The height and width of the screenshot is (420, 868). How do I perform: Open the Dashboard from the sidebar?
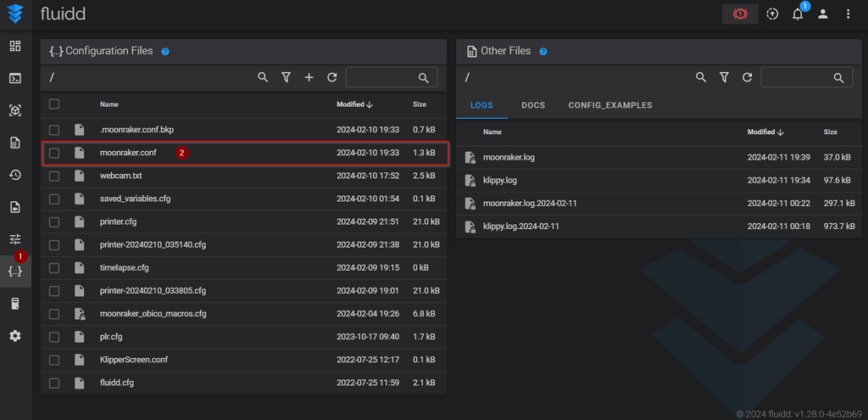point(15,47)
